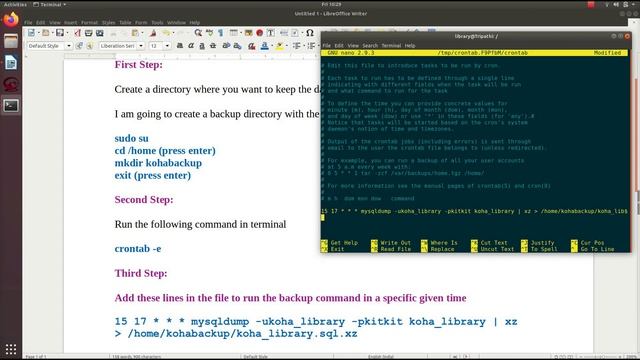Screen dimensions: 640x360
Task: Open the dropdown arrow beside Open file
Action: pyautogui.click(x=53, y=33)
